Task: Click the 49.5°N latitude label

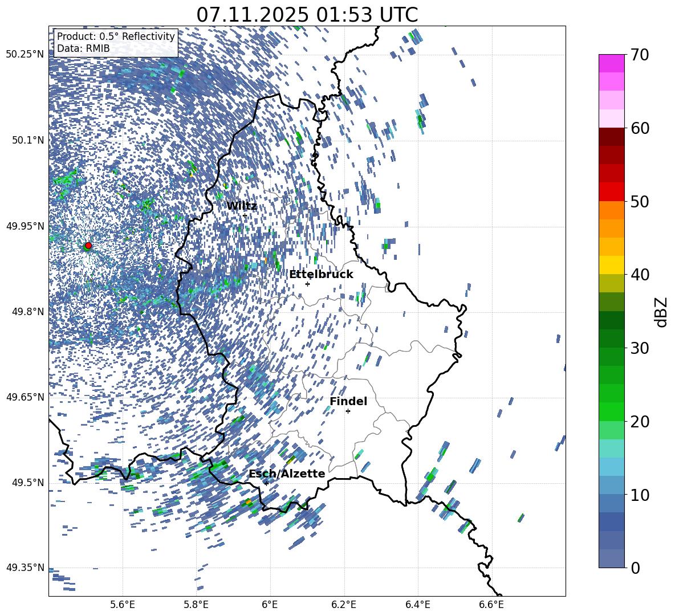Action: [x=27, y=483]
